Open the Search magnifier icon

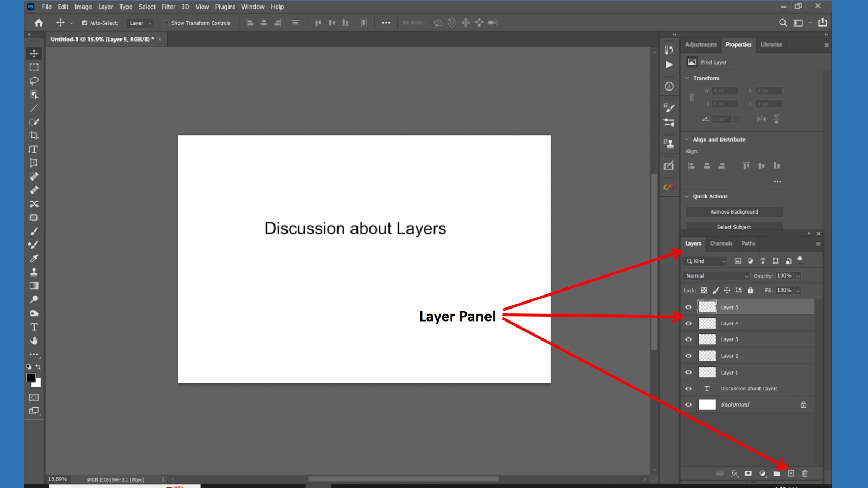click(x=783, y=23)
